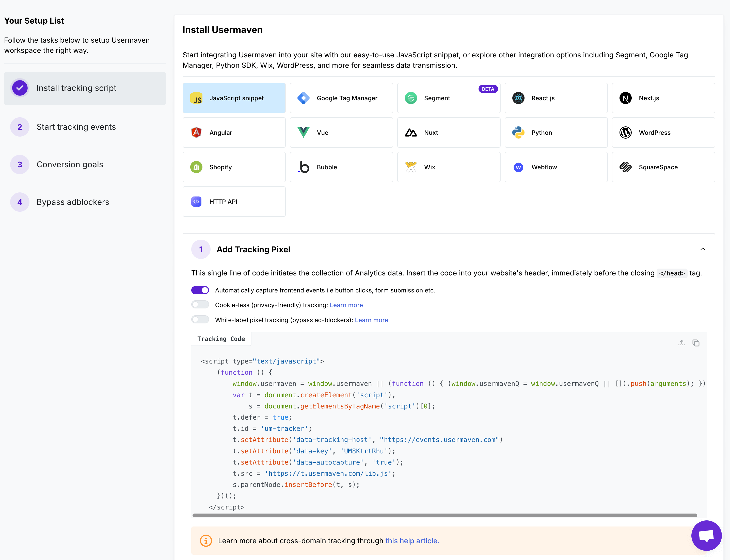The image size is (730, 560).
Task: Select the Shopify integration tile
Action: (x=234, y=167)
